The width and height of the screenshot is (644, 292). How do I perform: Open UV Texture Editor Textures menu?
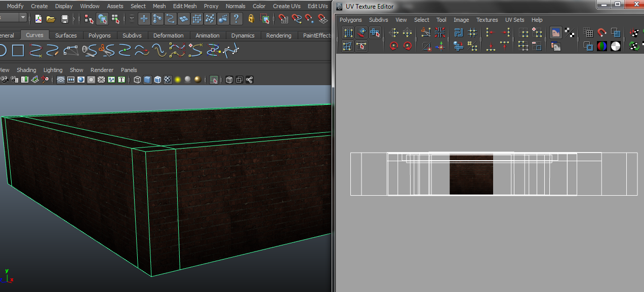[487, 20]
